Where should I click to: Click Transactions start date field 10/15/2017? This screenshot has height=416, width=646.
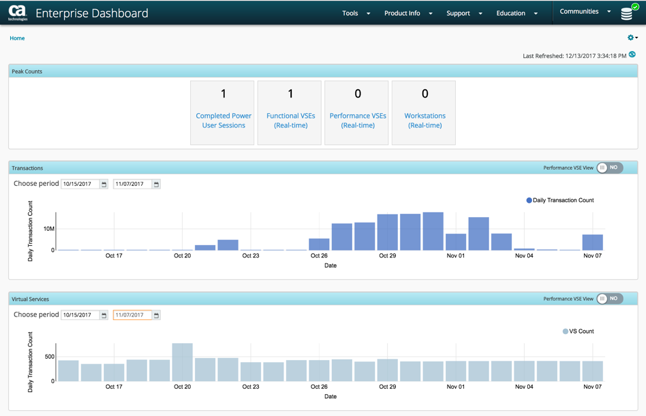pos(80,184)
